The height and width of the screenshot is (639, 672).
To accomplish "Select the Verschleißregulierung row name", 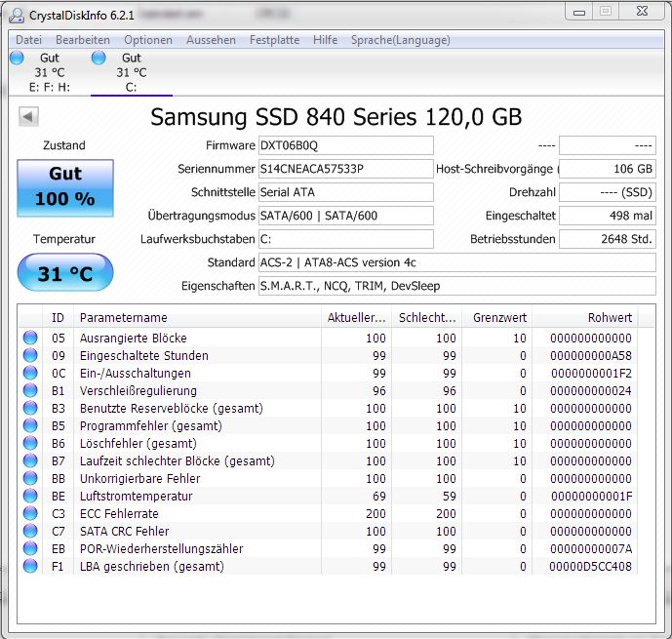I will 138,391.
